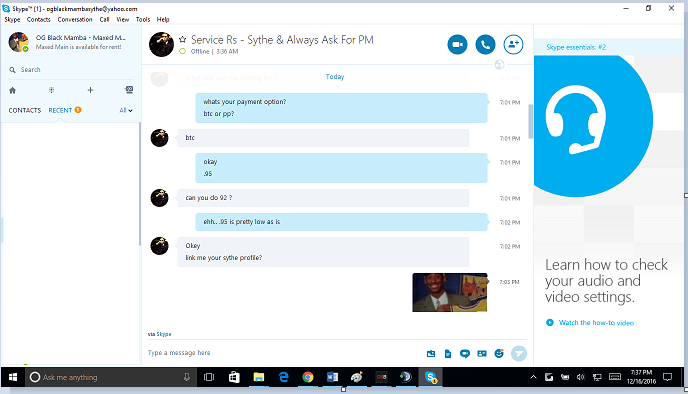688x394 pixels.
Task: Start a video call with Service Rs
Action: [x=457, y=45]
